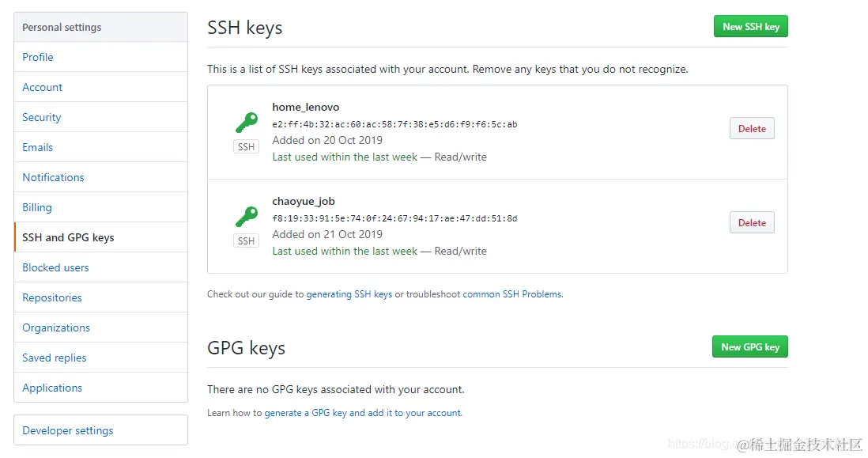The width and height of the screenshot is (868, 458).
Task: Delete the home_lenovo SSH key
Action: pos(752,129)
